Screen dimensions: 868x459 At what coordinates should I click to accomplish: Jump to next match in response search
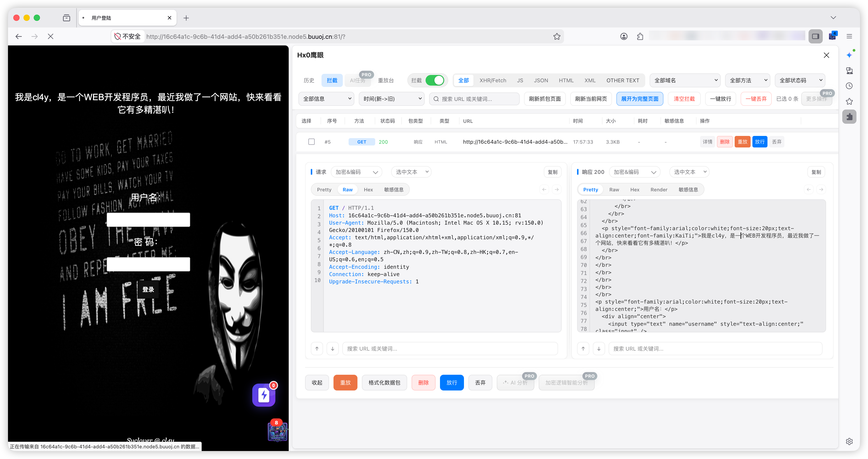coord(599,349)
